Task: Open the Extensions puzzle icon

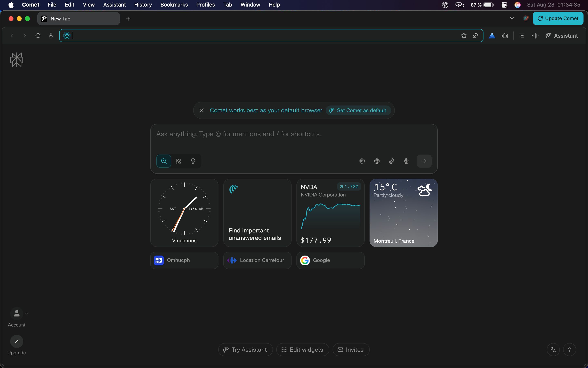Action: [x=505, y=36]
